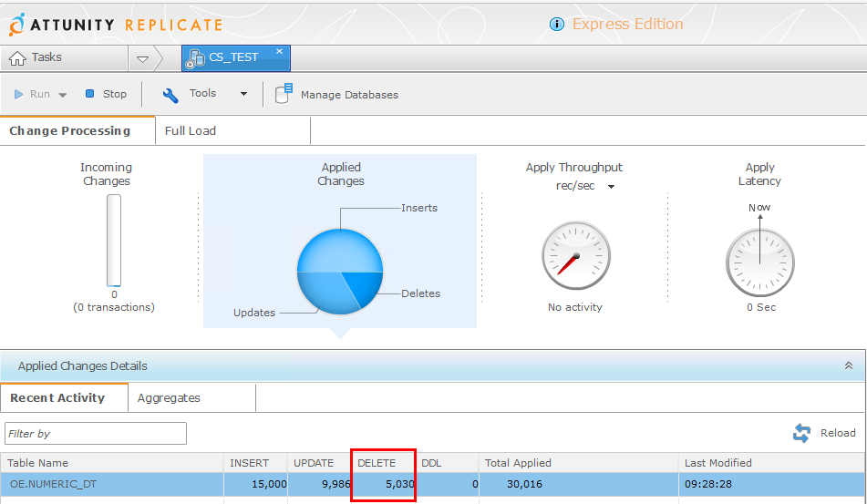Viewport: 867px width, 504px height.
Task: Open the task list dropdown arrow
Action: [142, 58]
